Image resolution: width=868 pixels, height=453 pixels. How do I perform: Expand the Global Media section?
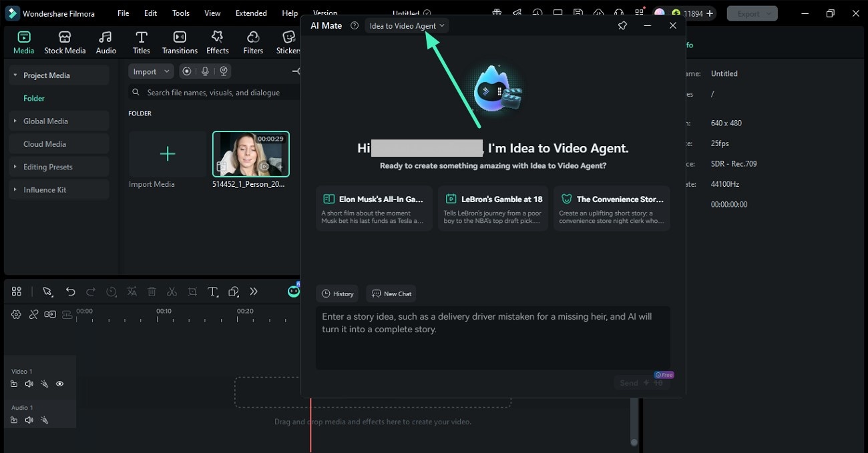click(x=15, y=121)
